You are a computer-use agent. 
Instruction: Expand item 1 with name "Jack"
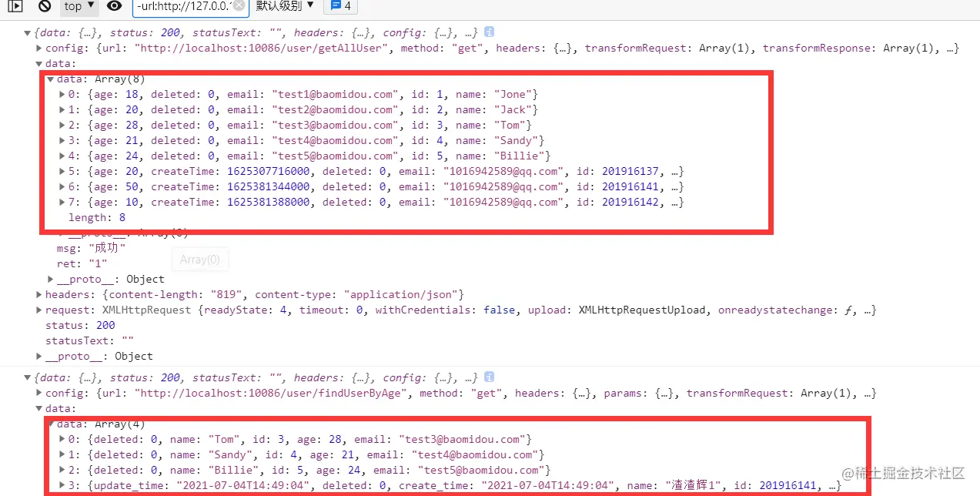(x=63, y=109)
